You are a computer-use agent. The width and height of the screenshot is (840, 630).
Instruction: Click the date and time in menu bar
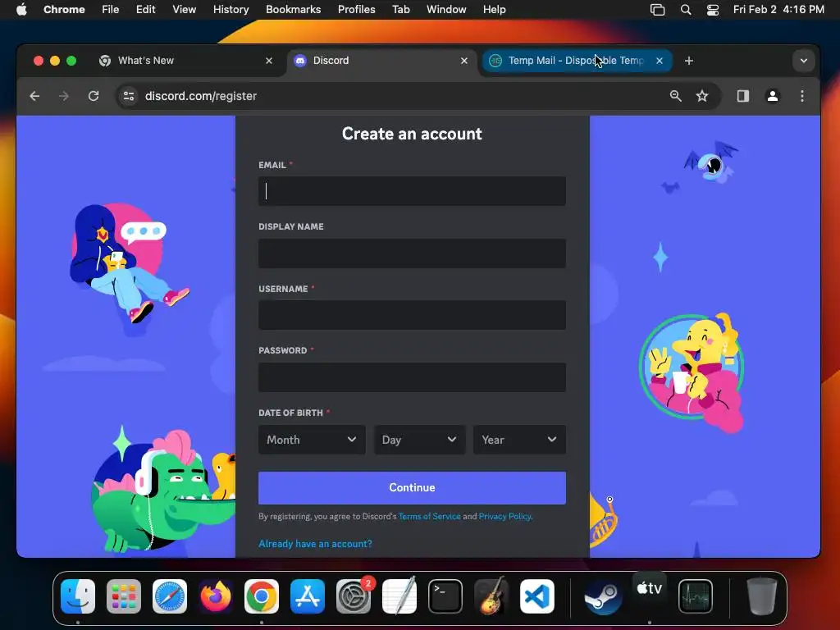pos(778,10)
